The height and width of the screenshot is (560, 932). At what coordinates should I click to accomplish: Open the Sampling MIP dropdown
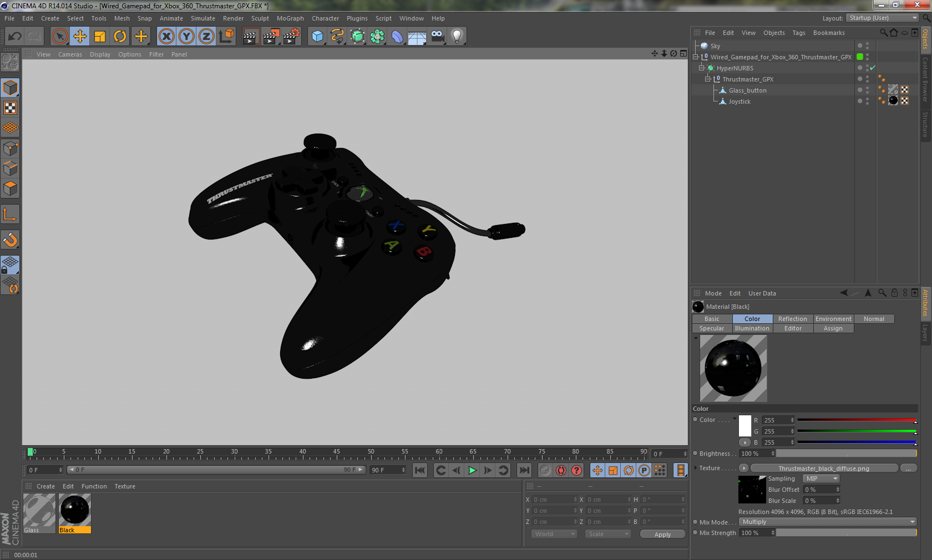[x=821, y=478]
